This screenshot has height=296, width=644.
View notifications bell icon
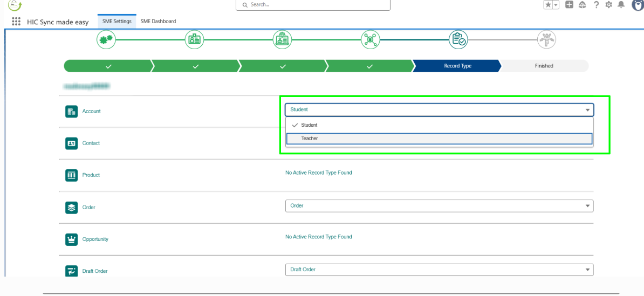(x=621, y=4)
